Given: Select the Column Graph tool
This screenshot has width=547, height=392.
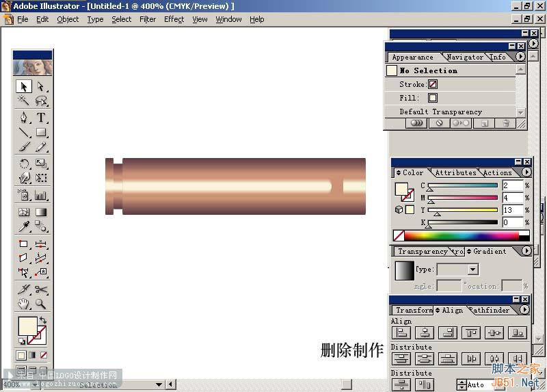Looking at the screenshot, I should click(x=41, y=195).
